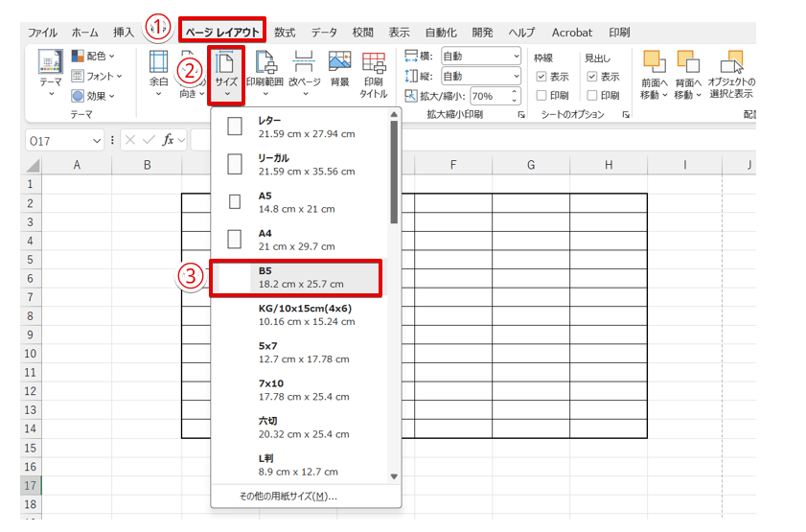Switch to the 表示 tab
806x532 pixels.
click(400, 33)
